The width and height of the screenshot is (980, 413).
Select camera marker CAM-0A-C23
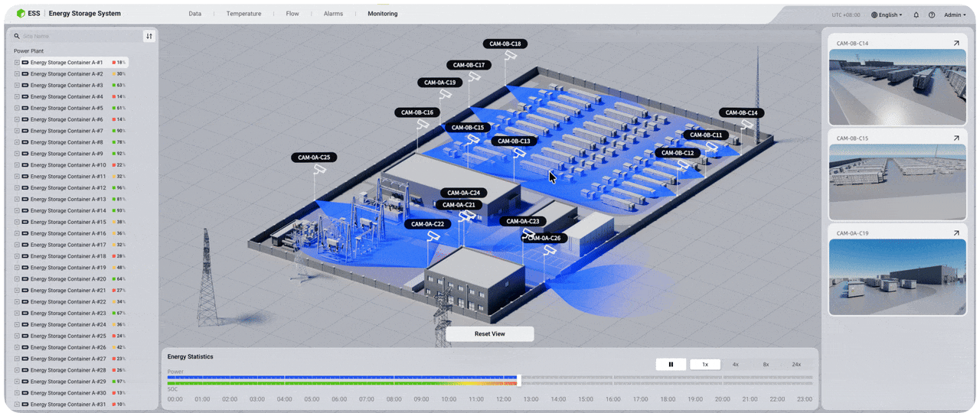click(523, 221)
